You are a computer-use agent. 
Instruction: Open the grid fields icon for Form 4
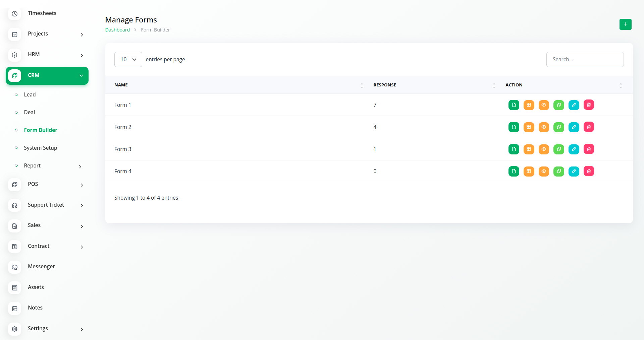click(529, 171)
